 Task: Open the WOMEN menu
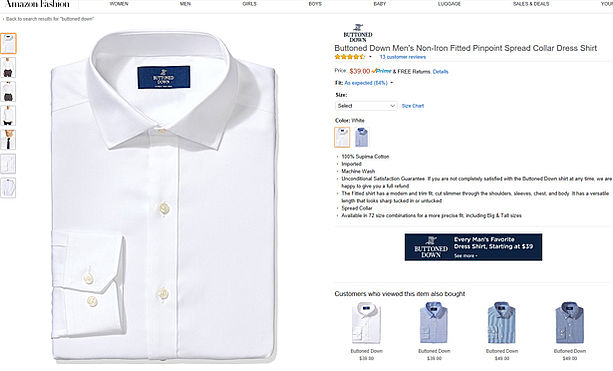(119, 4)
